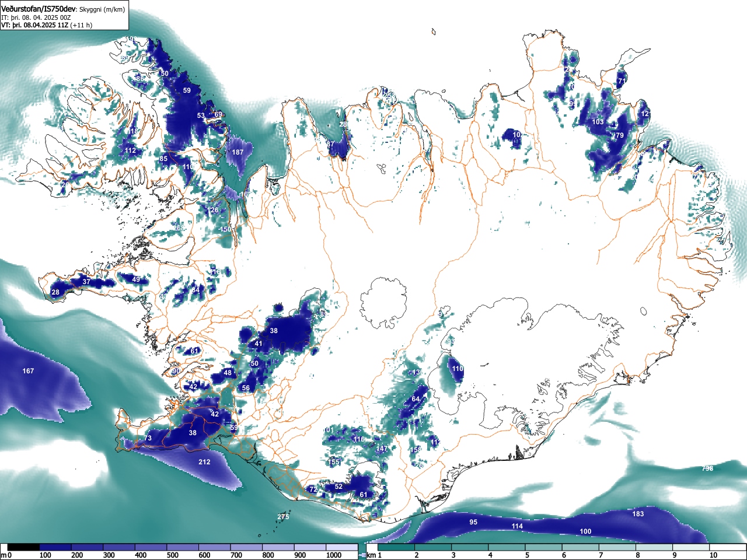
Task: Click the 5 tick label on km legend
Action: pos(527,555)
